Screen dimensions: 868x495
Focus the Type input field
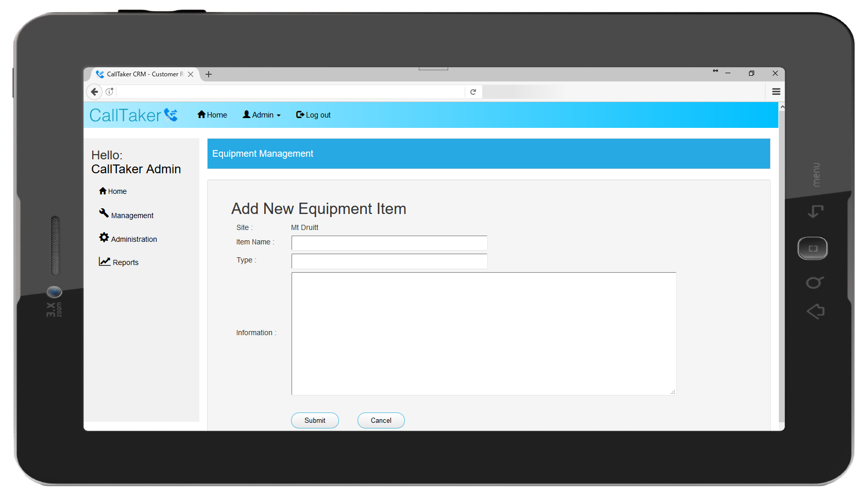click(389, 261)
